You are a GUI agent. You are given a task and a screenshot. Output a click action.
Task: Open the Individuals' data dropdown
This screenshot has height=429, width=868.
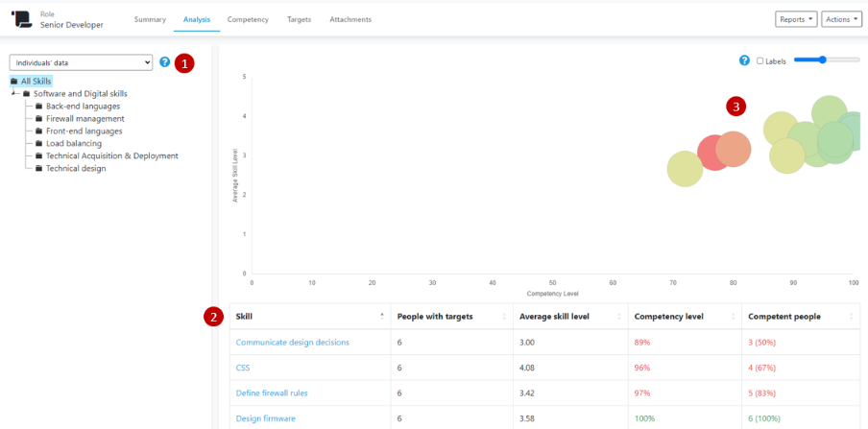(x=81, y=62)
